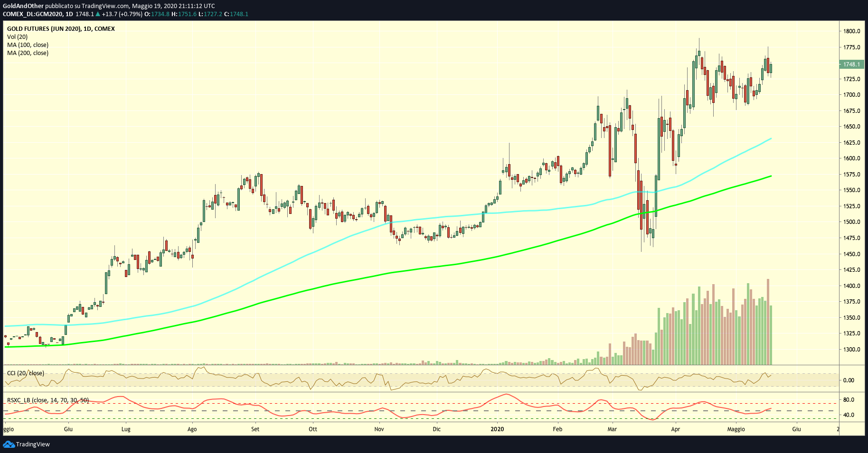Image resolution: width=868 pixels, height=453 pixels.
Task: Click the Ago time axis label
Action: (x=192, y=429)
